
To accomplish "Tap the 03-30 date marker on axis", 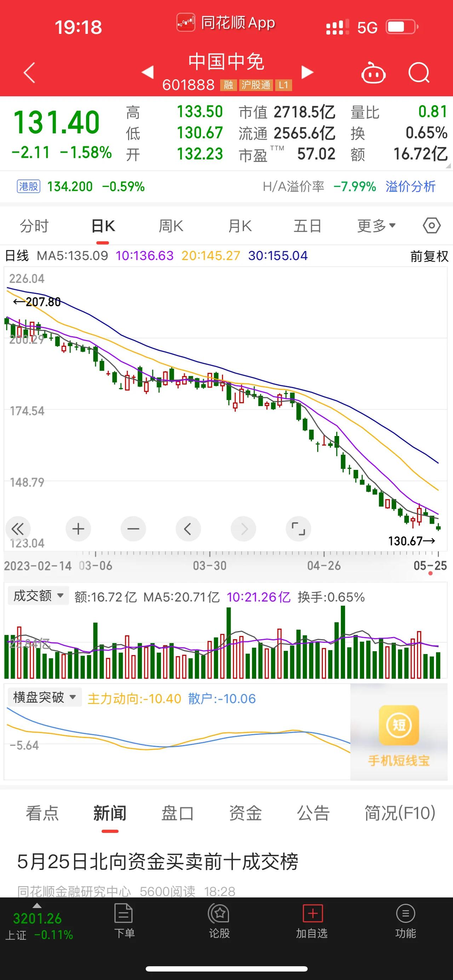I will [x=210, y=566].
